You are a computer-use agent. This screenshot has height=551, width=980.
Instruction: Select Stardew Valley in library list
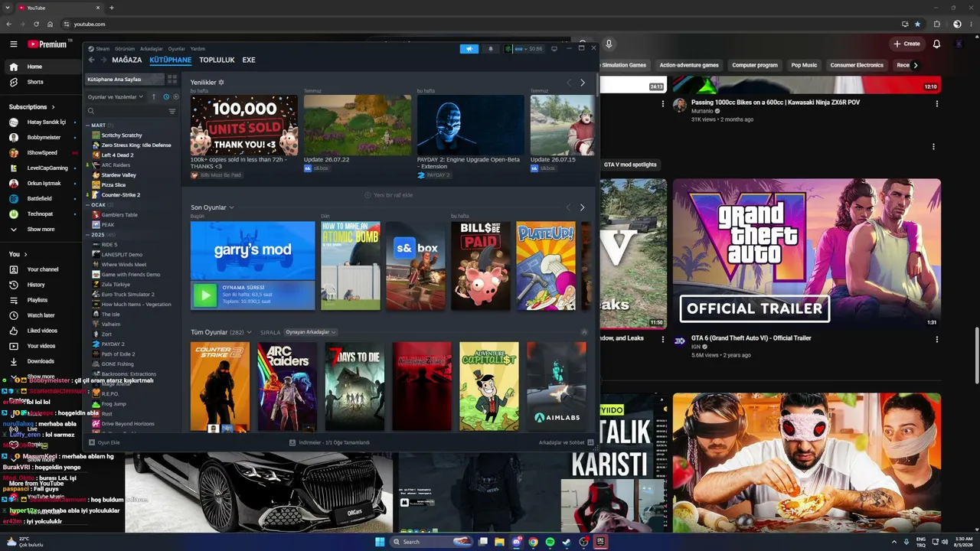click(x=119, y=175)
